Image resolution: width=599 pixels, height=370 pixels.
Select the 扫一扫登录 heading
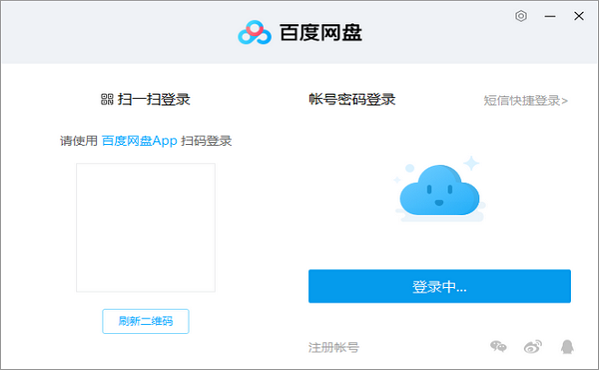click(x=154, y=99)
